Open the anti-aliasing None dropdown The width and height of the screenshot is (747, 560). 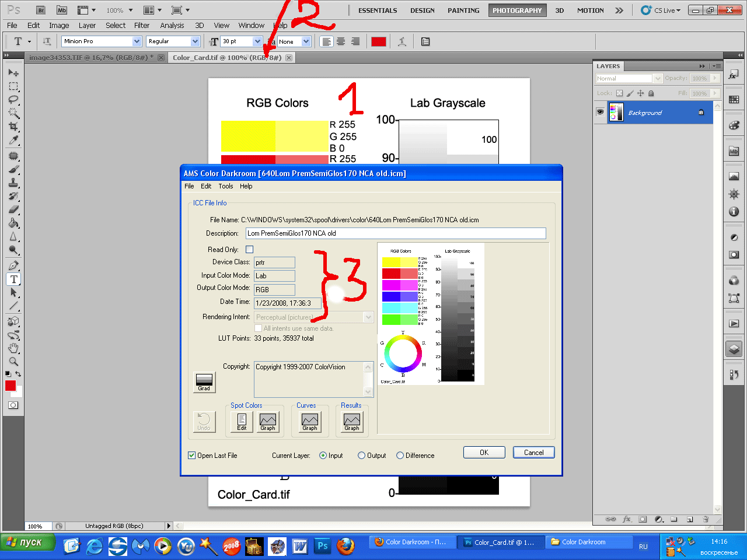(x=306, y=41)
